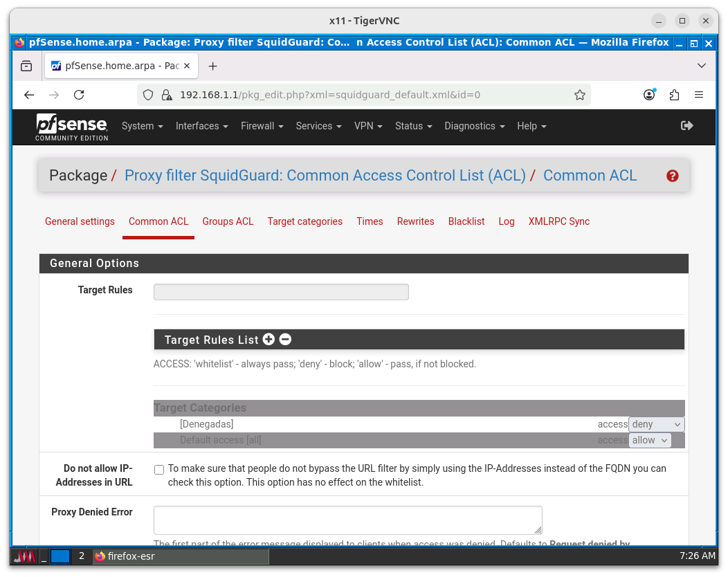Open the Firefox extensions puzzle icon
The image size is (728, 577).
point(674,95)
